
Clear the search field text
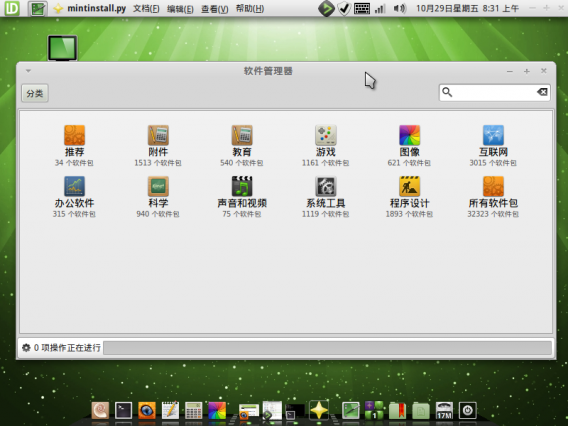pos(542,92)
